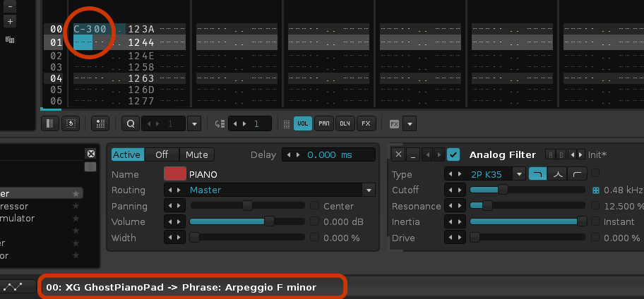The height and width of the screenshot is (299, 644).
Task: Enable the Panning automation checkbox
Action: [314, 205]
